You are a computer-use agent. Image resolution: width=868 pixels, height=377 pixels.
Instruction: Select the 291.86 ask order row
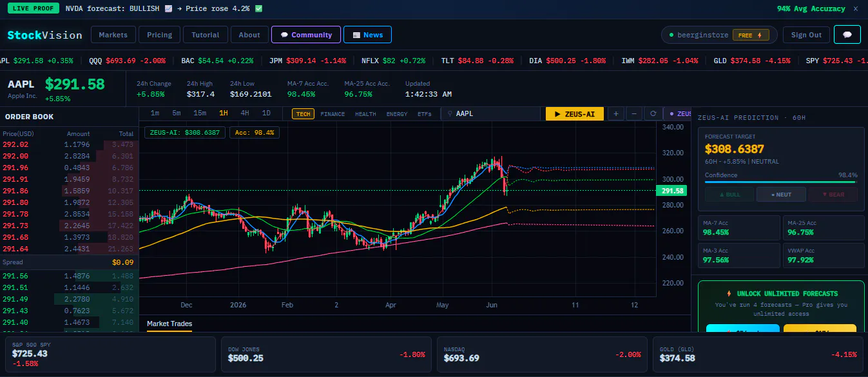click(x=69, y=191)
